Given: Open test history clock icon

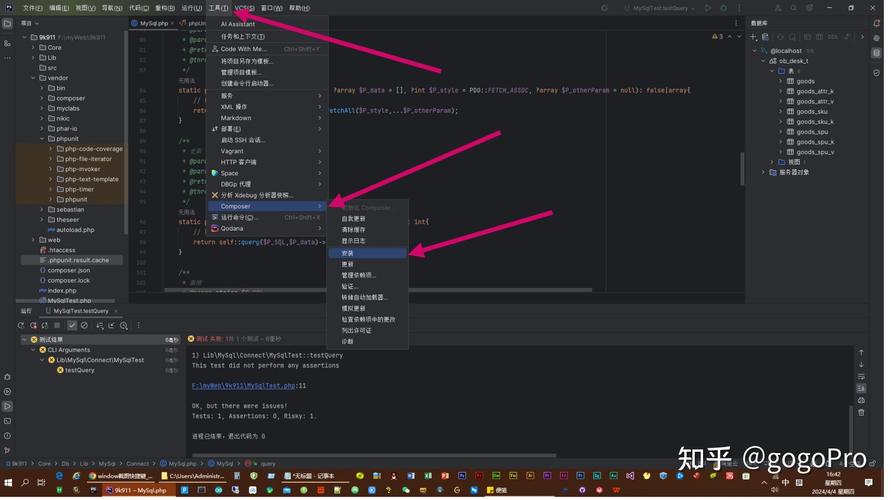Looking at the screenshot, I should 124,327.
